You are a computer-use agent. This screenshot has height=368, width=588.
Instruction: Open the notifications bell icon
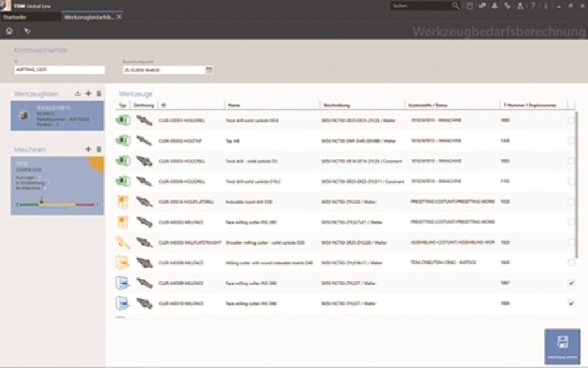click(x=495, y=6)
